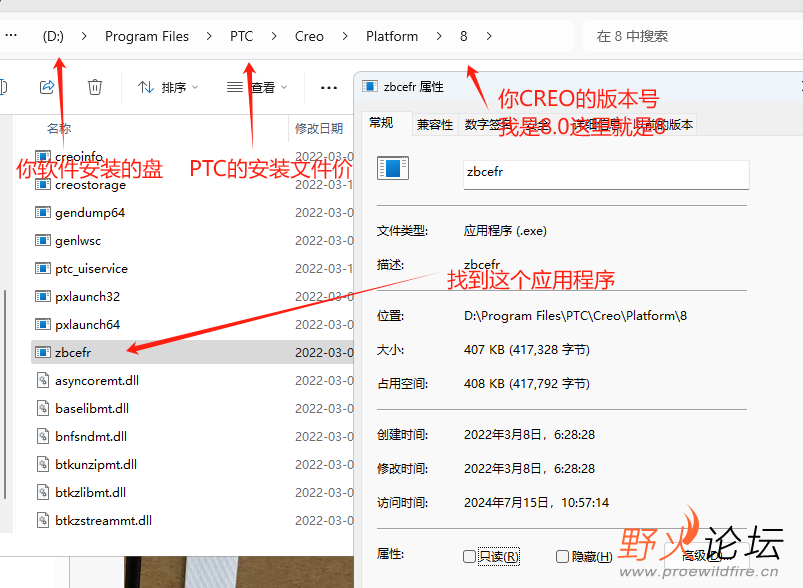Switch to the 兼容性 tab
Viewport: 803px width, 588px height.
(x=435, y=124)
